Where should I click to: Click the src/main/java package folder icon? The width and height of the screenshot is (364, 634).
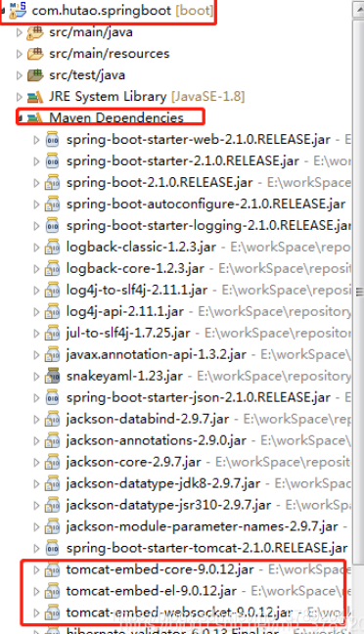(35, 32)
